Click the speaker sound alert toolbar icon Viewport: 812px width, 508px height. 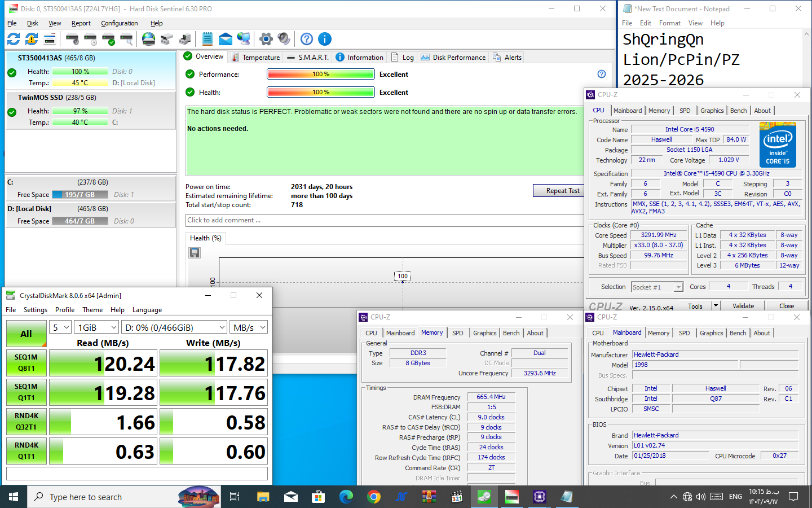(284, 39)
